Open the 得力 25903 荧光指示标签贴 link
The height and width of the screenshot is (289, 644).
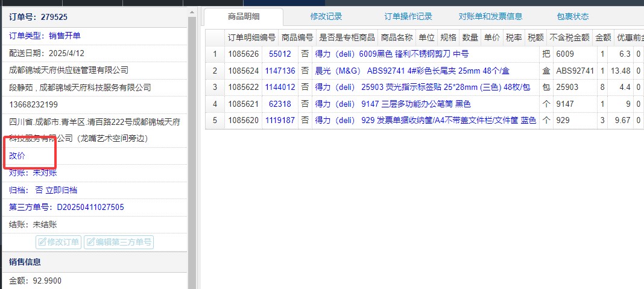423,87
